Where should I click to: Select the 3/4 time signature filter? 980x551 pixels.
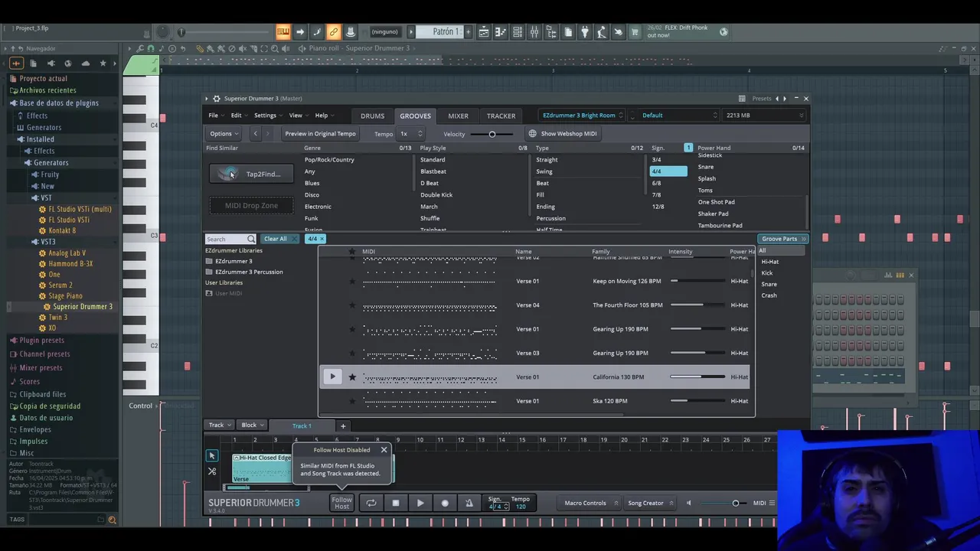click(x=656, y=160)
